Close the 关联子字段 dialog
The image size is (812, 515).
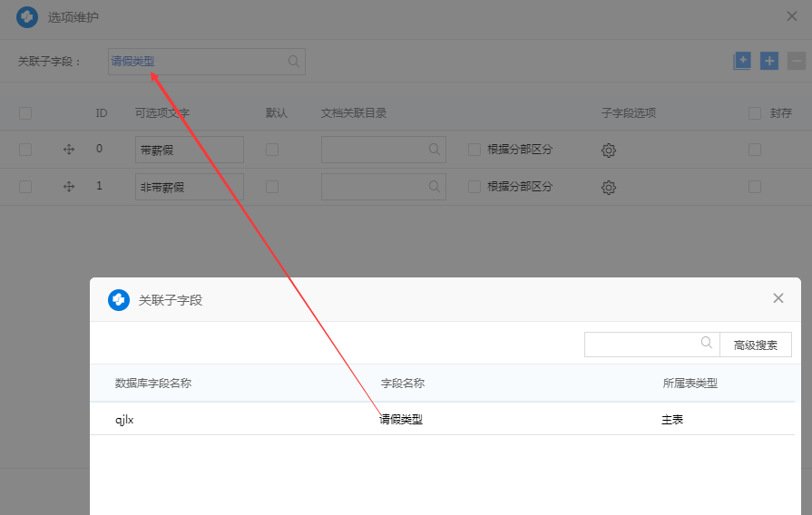[778, 298]
